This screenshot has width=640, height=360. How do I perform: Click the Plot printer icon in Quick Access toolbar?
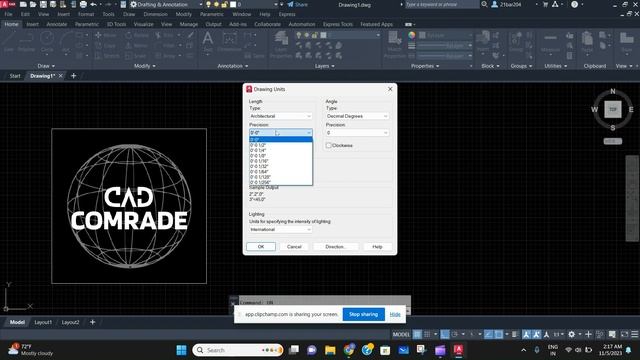click(83, 4)
